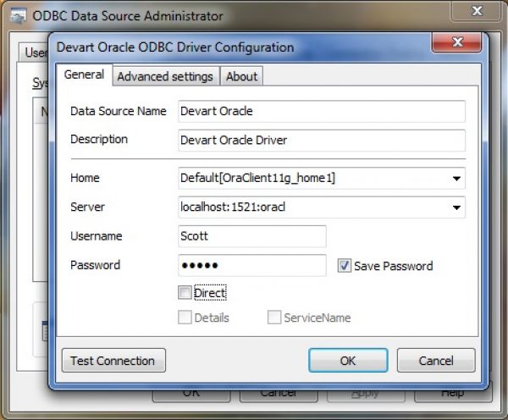
Task: Click the ODBC Data Source Administrator title icon
Action: (x=18, y=16)
